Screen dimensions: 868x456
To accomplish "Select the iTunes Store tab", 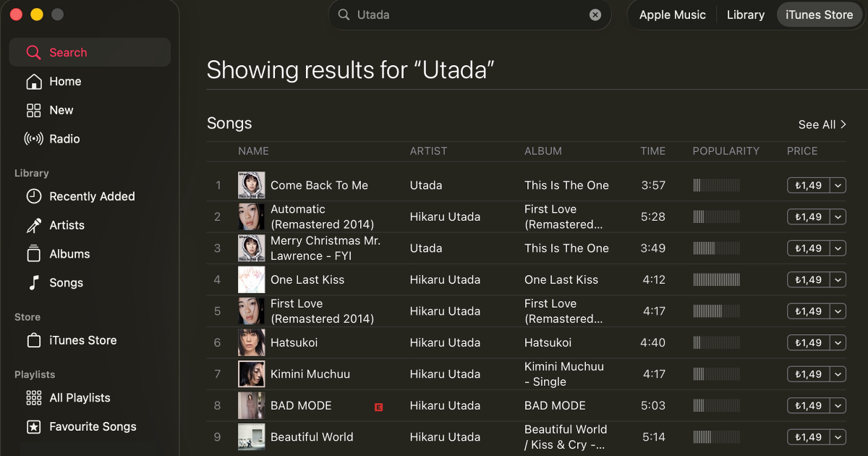I will (819, 14).
